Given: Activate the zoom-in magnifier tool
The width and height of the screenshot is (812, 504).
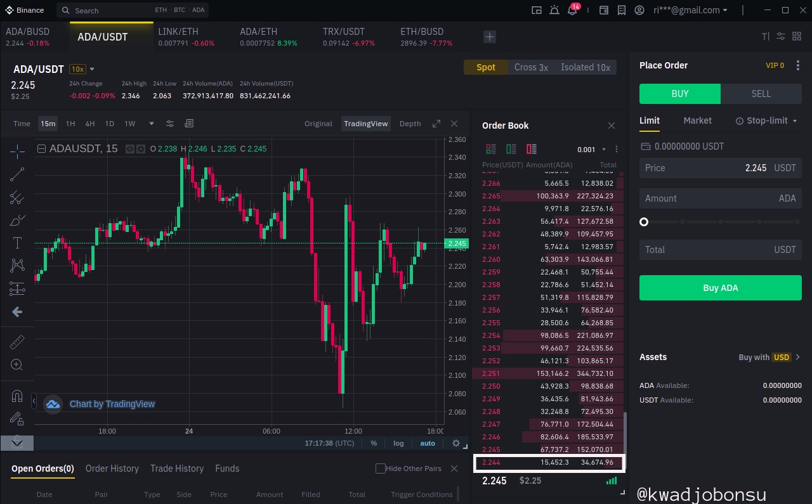Looking at the screenshot, I should tap(17, 365).
